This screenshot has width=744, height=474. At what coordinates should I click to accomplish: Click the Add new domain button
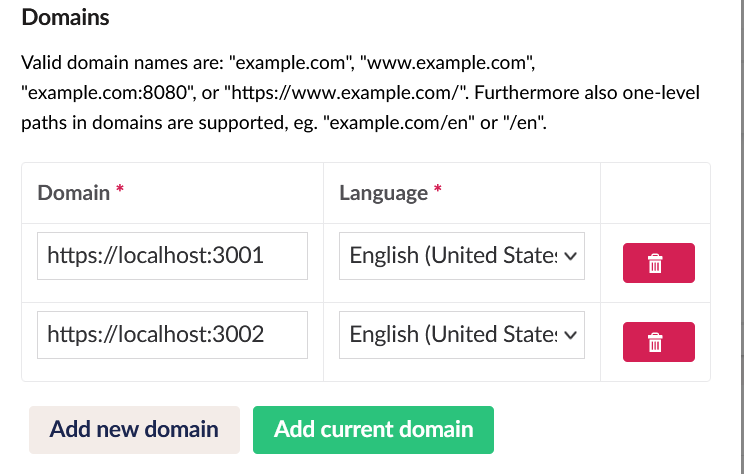point(134,430)
